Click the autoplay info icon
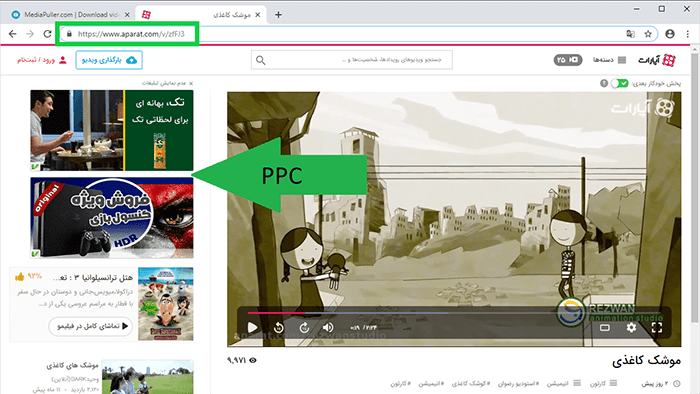Image resolution: width=700 pixels, height=394 pixels. tap(604, 83)
